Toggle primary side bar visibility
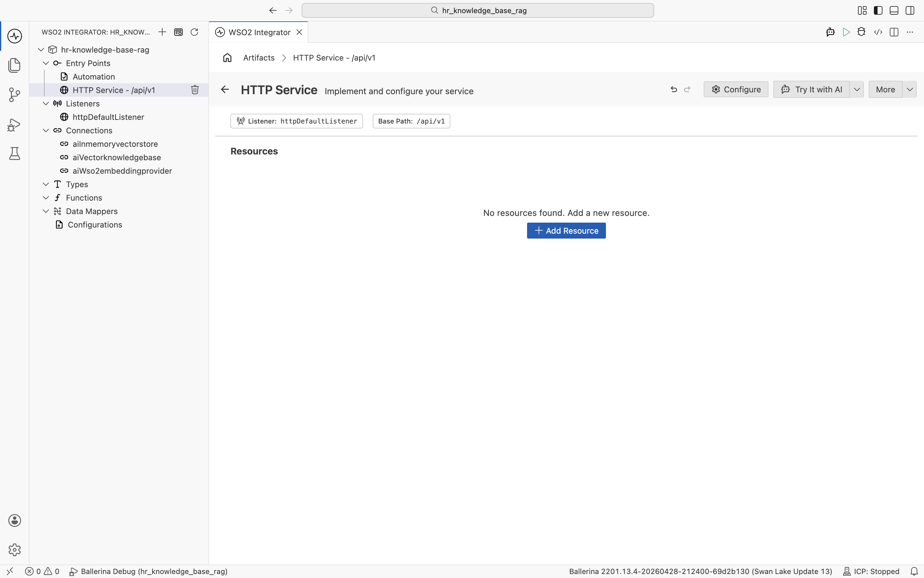This screenshot has width=924, height=578. tap(878, 10)
